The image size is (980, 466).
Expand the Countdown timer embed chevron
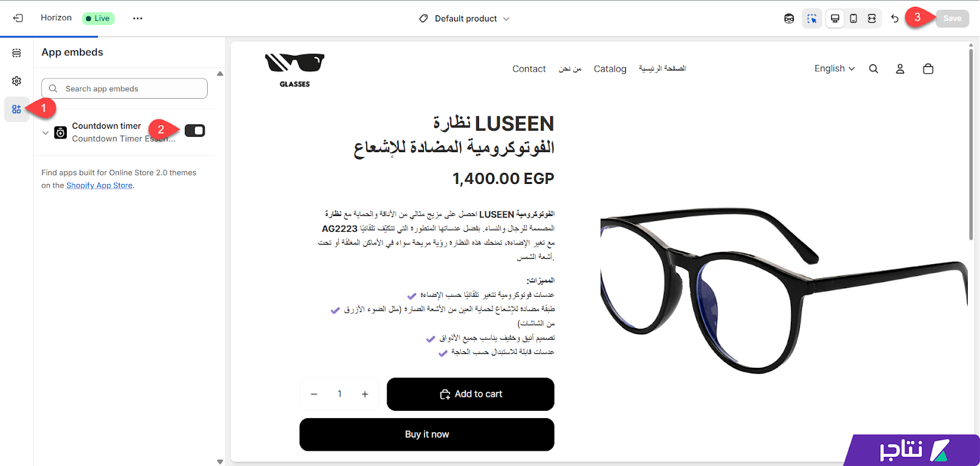click(x=45, y=132)
